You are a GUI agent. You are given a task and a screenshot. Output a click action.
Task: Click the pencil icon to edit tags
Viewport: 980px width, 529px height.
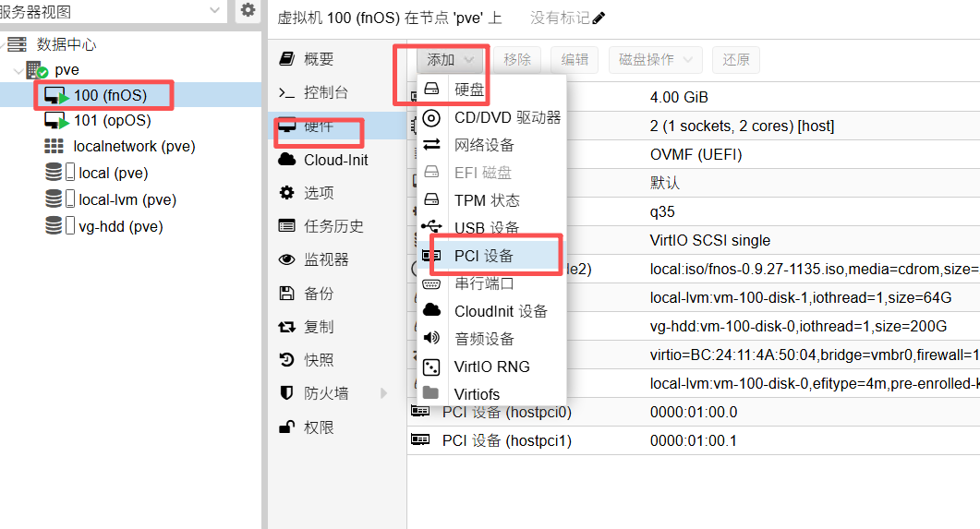click(x=599, y=18)
